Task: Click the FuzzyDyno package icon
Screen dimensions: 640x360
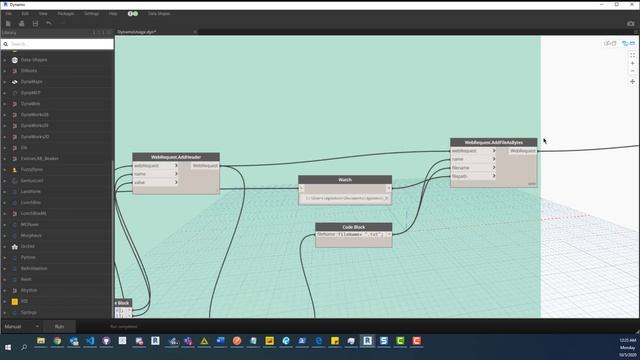Action: 15,170
